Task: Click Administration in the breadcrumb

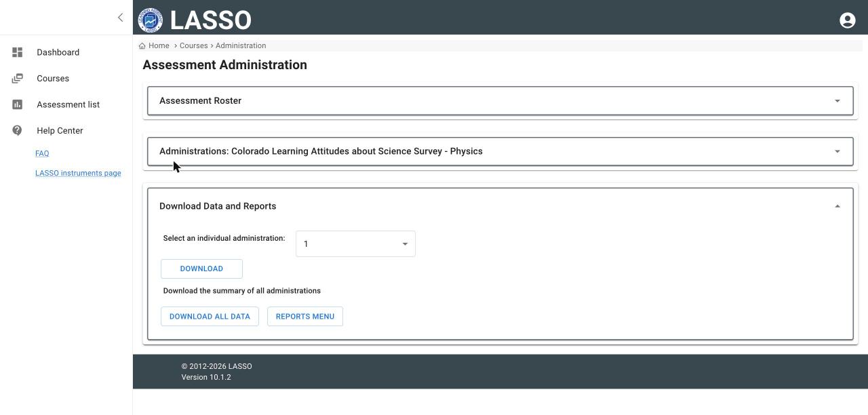Action: pos(241,45)
